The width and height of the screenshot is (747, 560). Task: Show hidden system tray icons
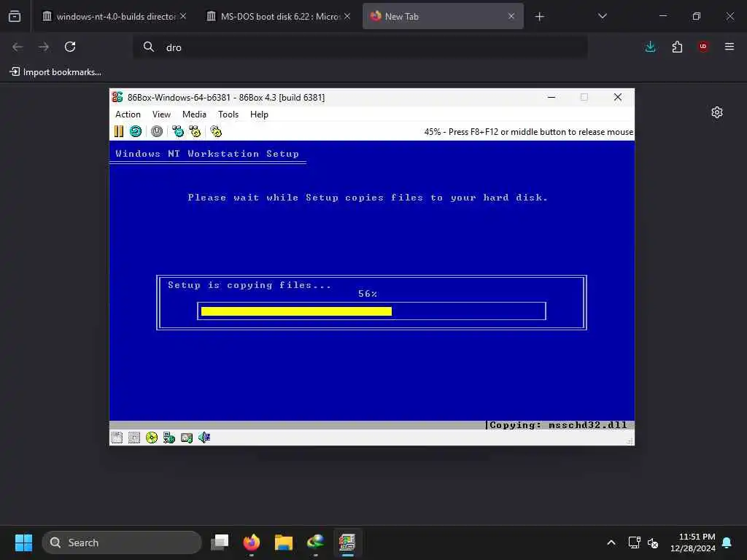pos(611,542)
